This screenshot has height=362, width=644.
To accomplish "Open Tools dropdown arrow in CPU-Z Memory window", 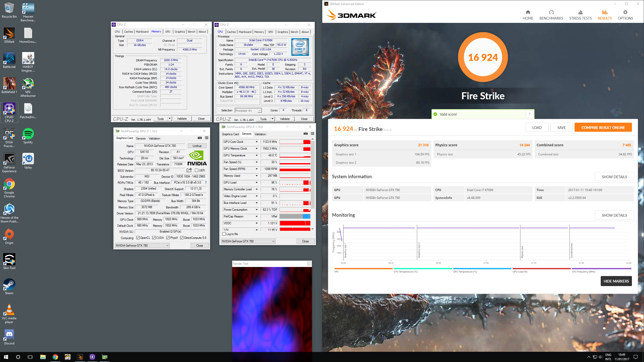I will pyautogui.click(x=170, y=119).
